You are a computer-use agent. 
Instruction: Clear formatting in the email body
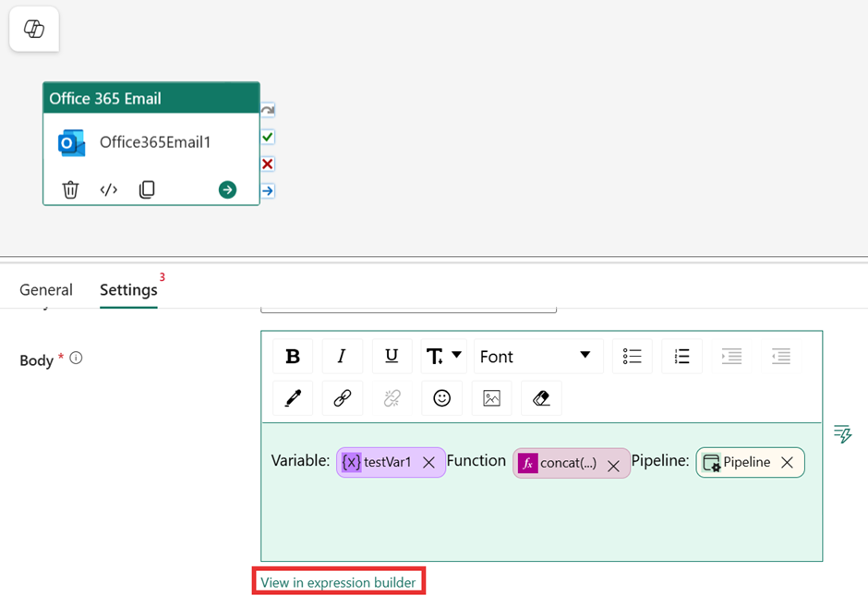[x=541, y=398]
